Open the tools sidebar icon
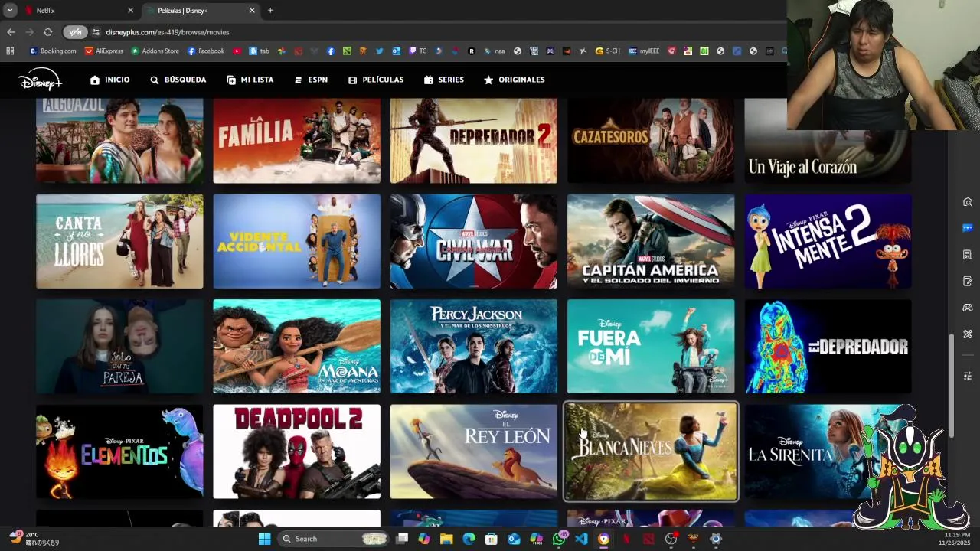 coord(968,334)
